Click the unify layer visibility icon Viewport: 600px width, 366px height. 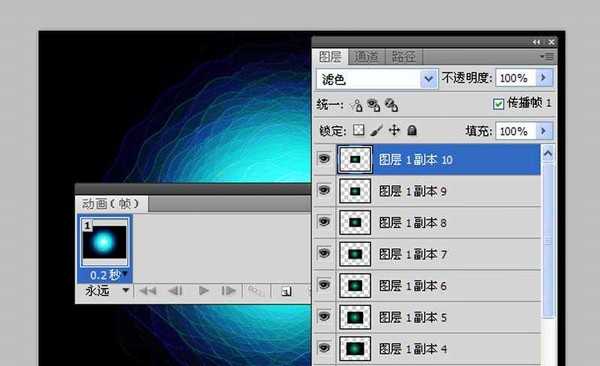(373, 105)
